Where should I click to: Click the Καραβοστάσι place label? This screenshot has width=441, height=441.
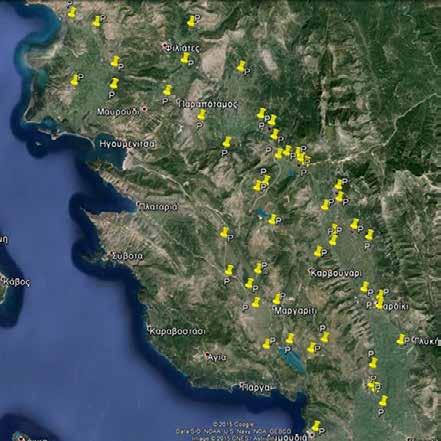pos(178,331)
